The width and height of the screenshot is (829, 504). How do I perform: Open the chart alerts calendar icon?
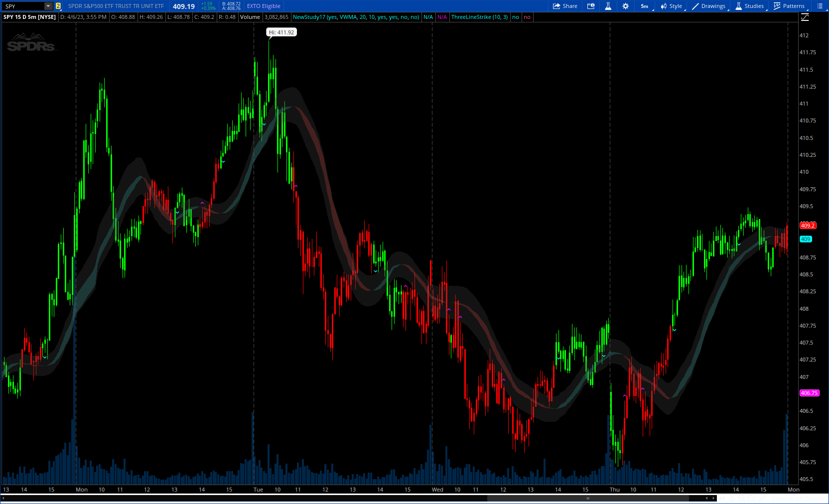(x=591, y=6)
